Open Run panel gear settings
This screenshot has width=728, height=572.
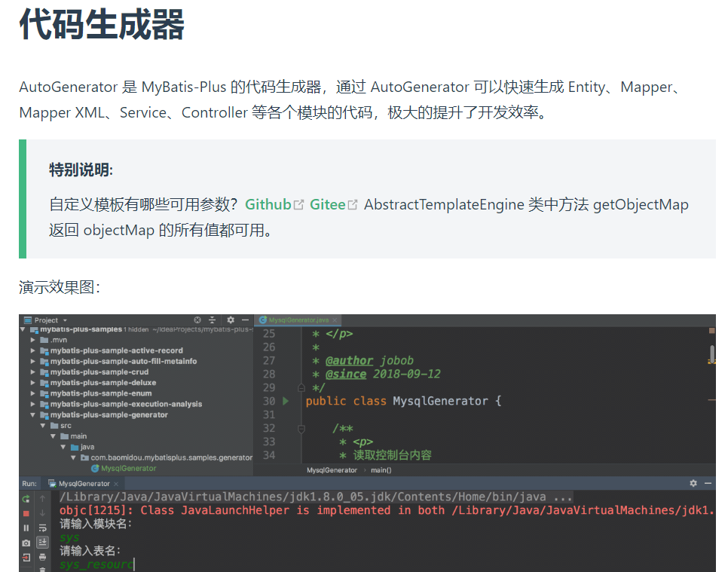pyautogui.click(x=693, y=483)
